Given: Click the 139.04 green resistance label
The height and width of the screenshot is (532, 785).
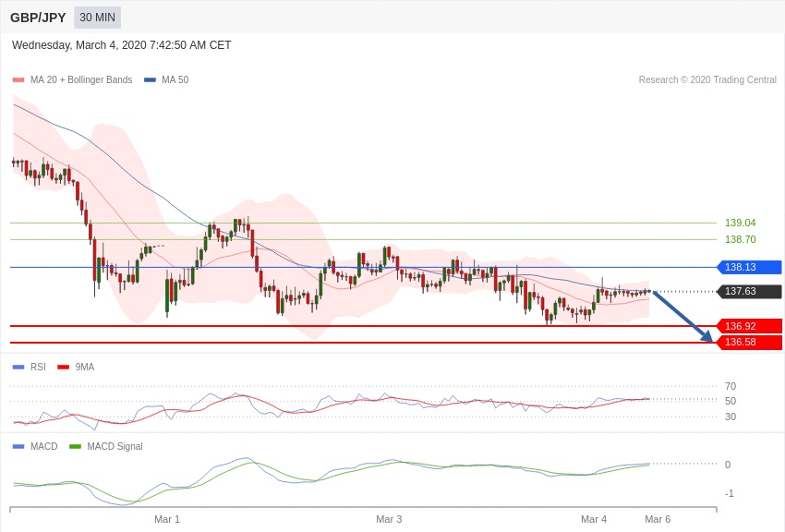Looking at the screenshot, I should coord(740,223).
